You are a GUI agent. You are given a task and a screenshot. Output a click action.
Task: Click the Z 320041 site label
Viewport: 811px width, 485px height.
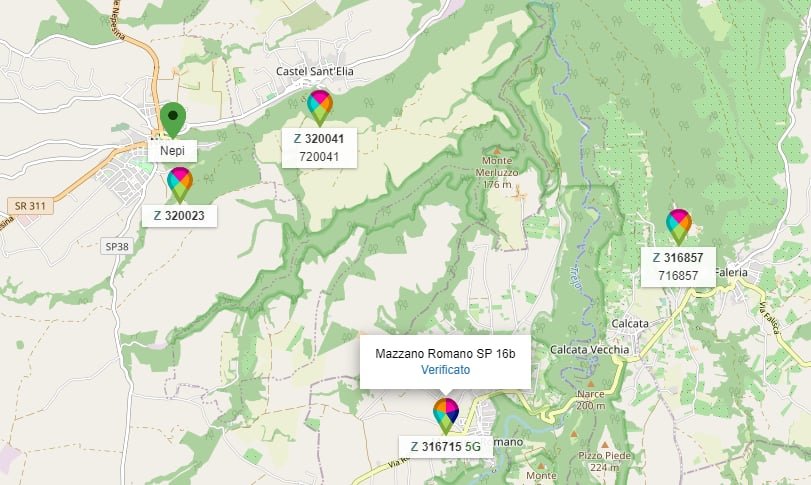319,139
